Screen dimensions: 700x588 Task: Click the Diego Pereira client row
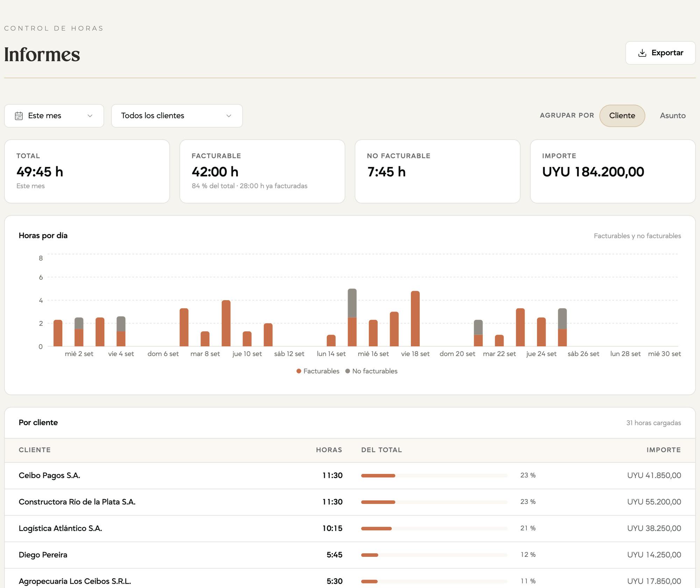350,555
